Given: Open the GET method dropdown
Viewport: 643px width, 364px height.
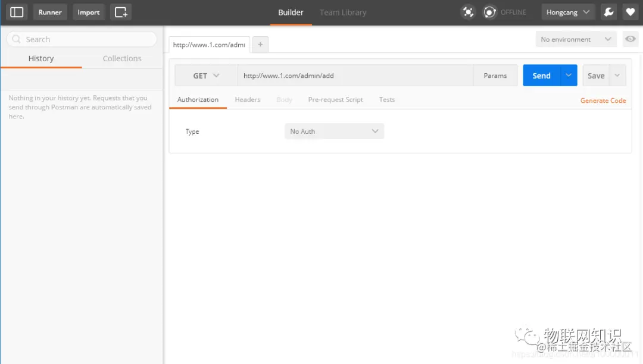Looking at the screenshot, I should click(x=206, y=76).
